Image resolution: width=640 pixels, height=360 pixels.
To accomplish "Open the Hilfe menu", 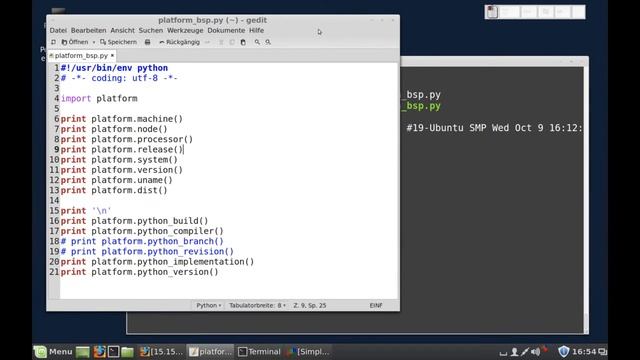I will pyautogui.click(x=256, y=30).
